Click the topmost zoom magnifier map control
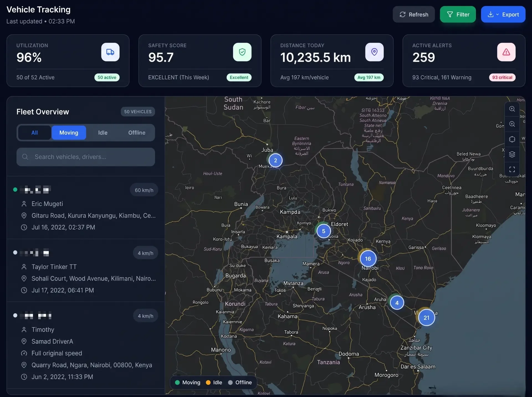The width and height of the screenshot is (532, 397). click(x=512, y=109)
